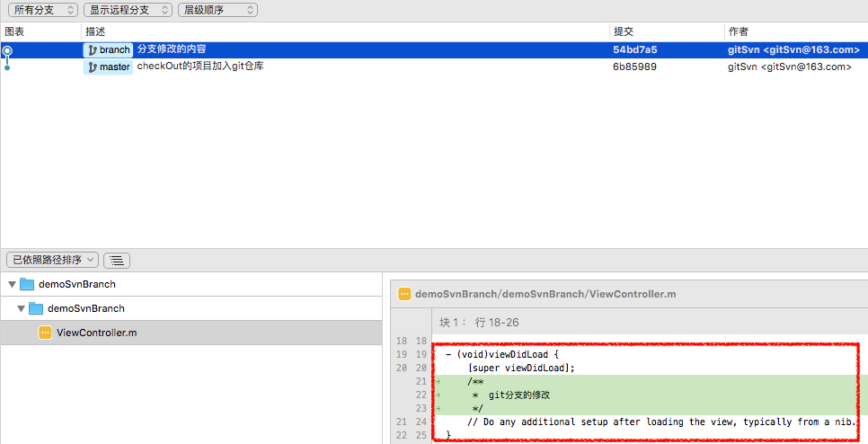Select the branch label tag
This screenshot has height=444, width=868.
pos(109,49)
